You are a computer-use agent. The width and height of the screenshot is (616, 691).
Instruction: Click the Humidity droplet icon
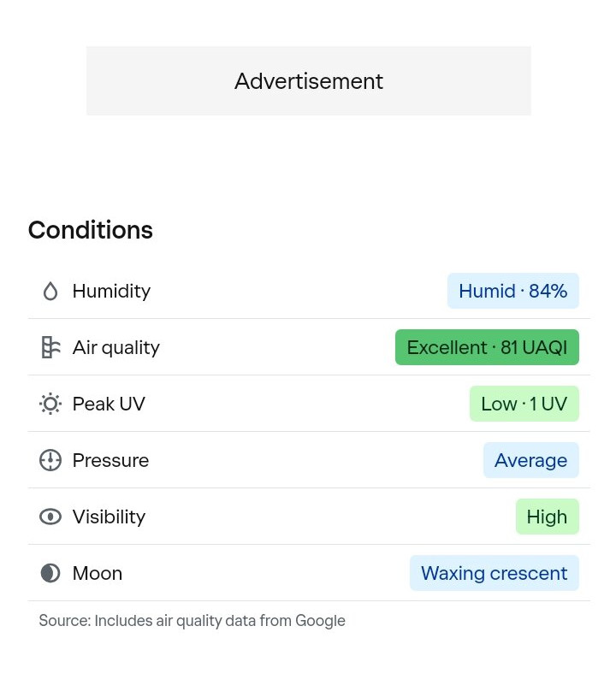50,291
